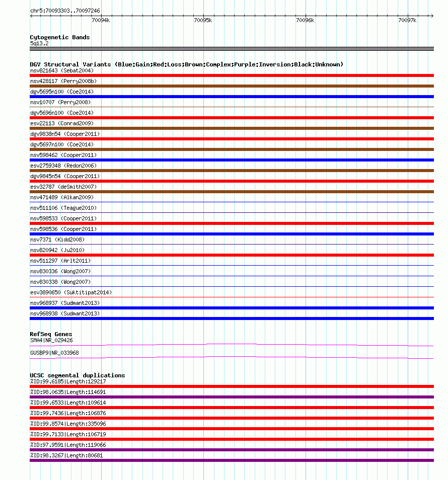The height and width of the screenshot is (480, 448).
Task: Select variant dgv5695n100 (Coe2014) label
Action: pyautogui.click(x=62, y=92)
